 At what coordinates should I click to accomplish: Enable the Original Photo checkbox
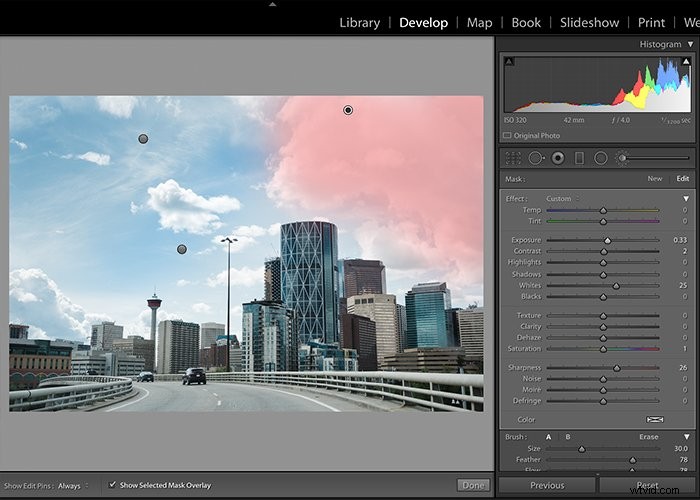coord(507,135)
